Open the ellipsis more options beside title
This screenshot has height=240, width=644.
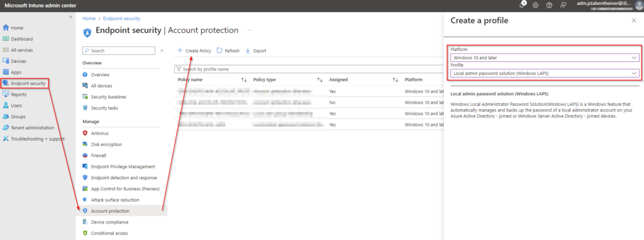click(x=249, y=30)
